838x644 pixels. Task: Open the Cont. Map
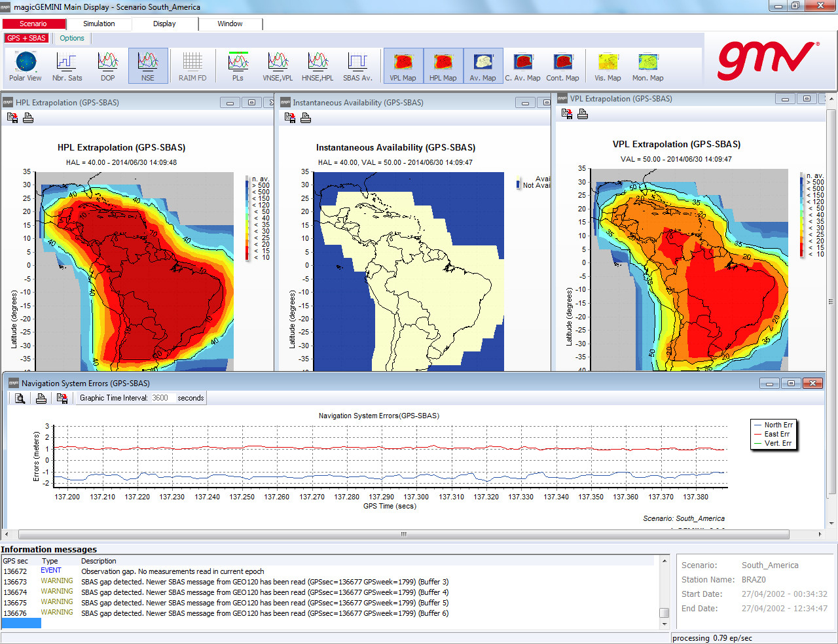563,66
